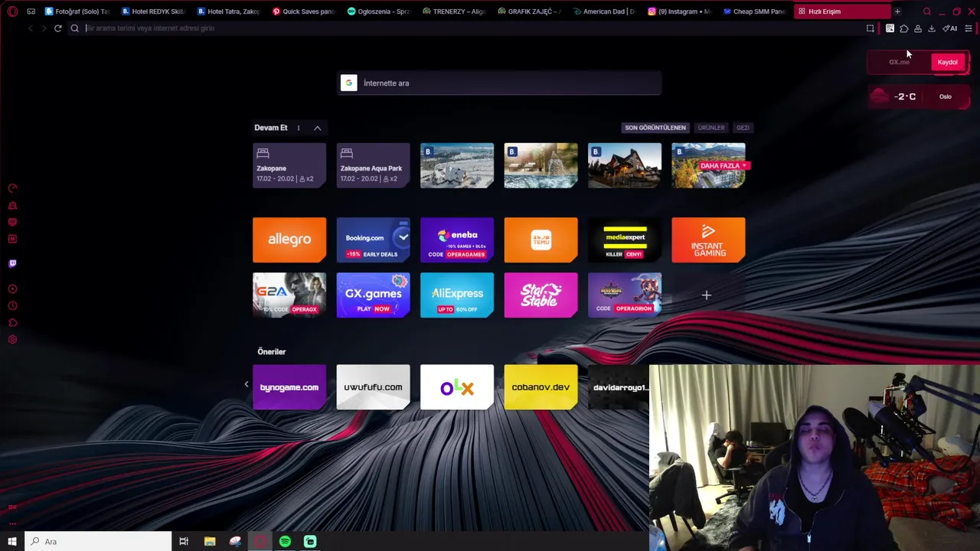This screenshot has height=551, width=980.
Task: Open the G2A speed dial tile
Action: click(x=289, y=295)
